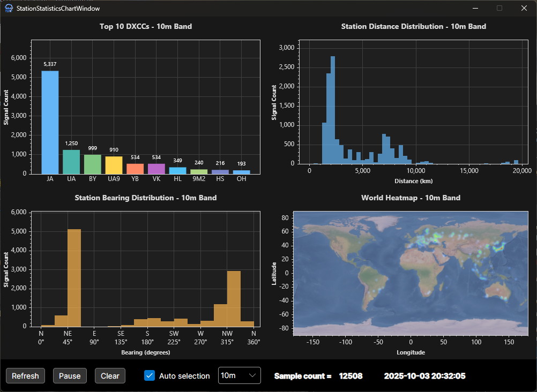Pause the live statistics updates
This screenshot has width=537, height=392.
(70, 375)
